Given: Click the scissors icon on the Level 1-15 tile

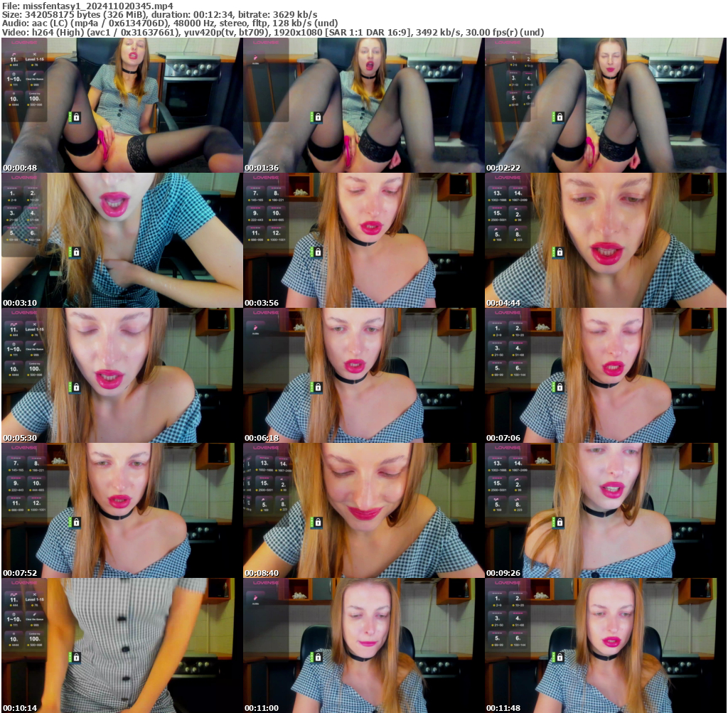Looking at the screenshot, I should 35,54.
